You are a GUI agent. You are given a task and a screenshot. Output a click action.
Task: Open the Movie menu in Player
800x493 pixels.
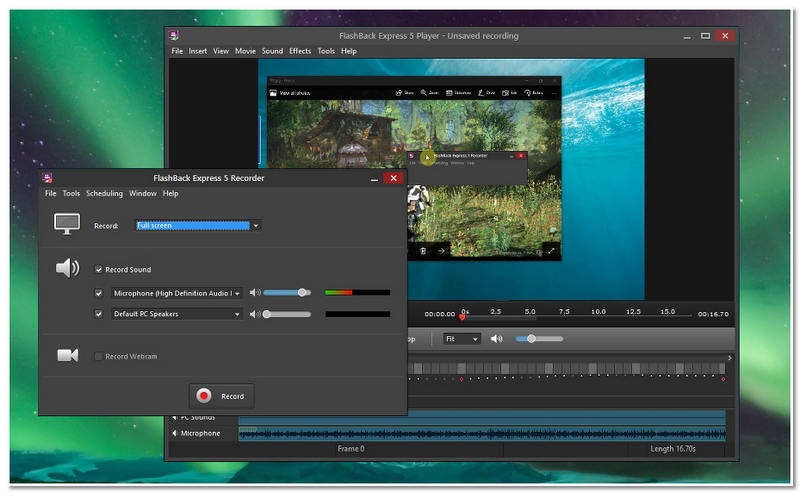pyautogui.click(x=245, y=51)
